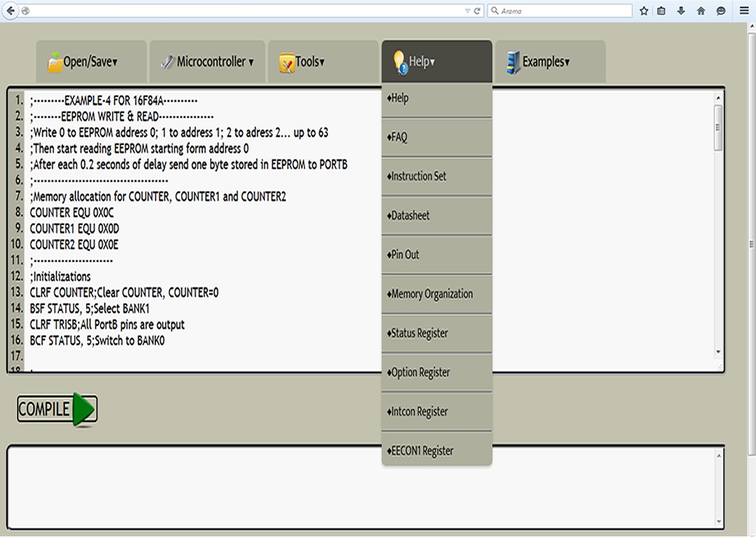The image size is (756, 537).
Task: Expand the Microcontroller menu
Action: (207, 62)
